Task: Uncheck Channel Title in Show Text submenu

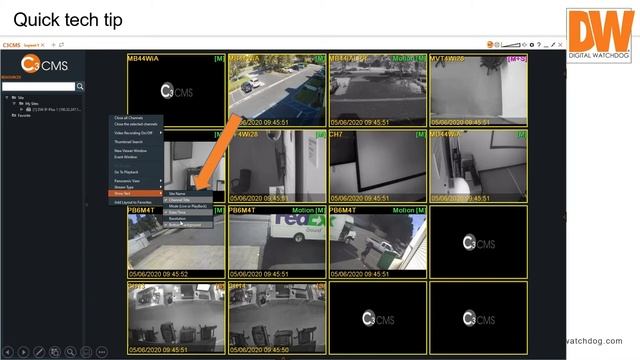Action: click(x=188, y=200)
